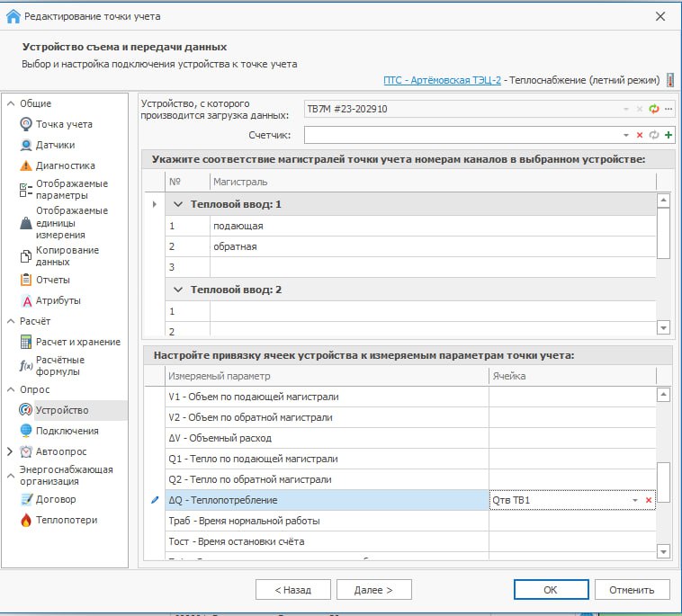Select Точка учета in the sidebar

point(63,124)
